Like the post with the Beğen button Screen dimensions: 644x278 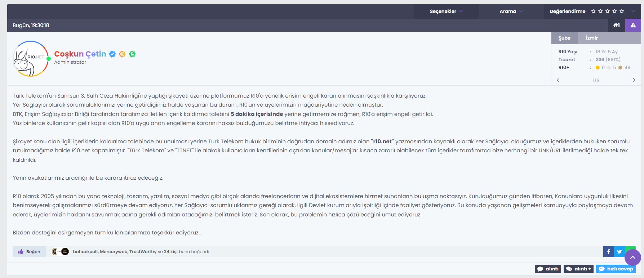pos(29,252)
